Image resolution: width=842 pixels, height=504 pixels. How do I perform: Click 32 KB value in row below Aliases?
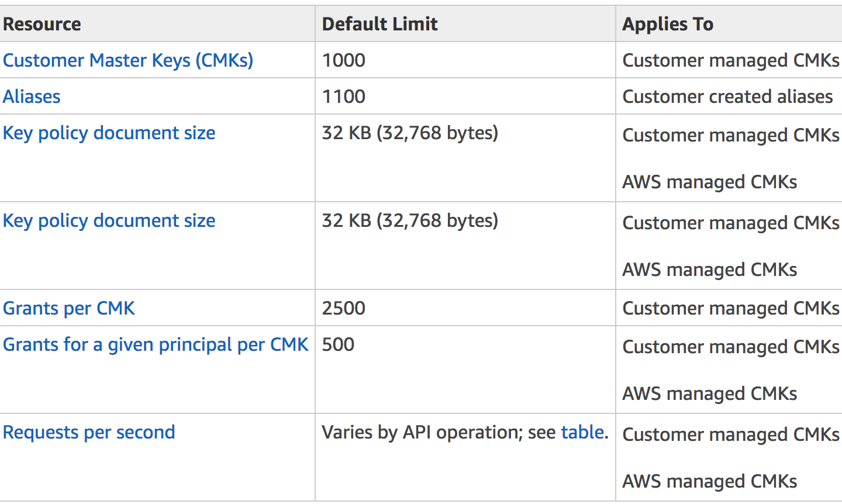pyautogui.click(x=410, y=133)
